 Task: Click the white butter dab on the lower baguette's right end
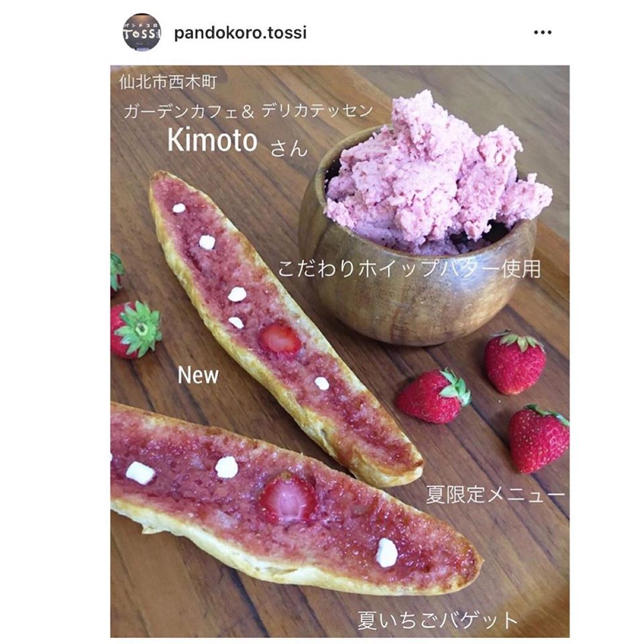[x=387, y=552]
